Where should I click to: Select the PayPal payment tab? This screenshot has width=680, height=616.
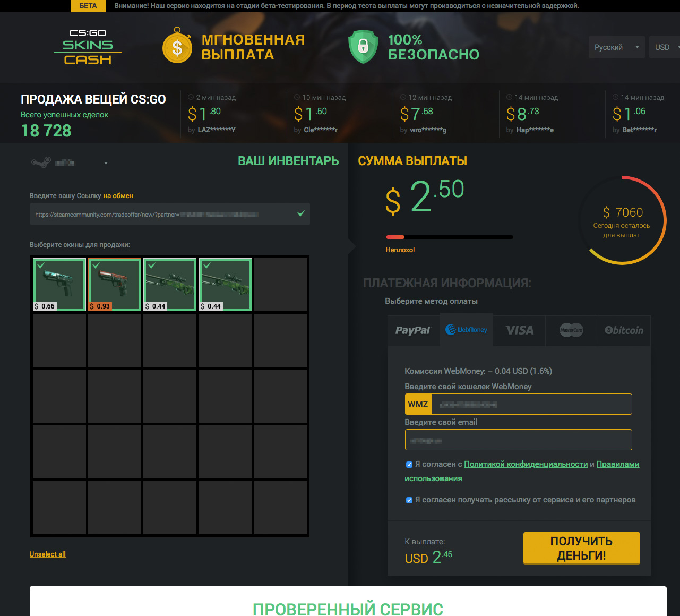point(414,330)
